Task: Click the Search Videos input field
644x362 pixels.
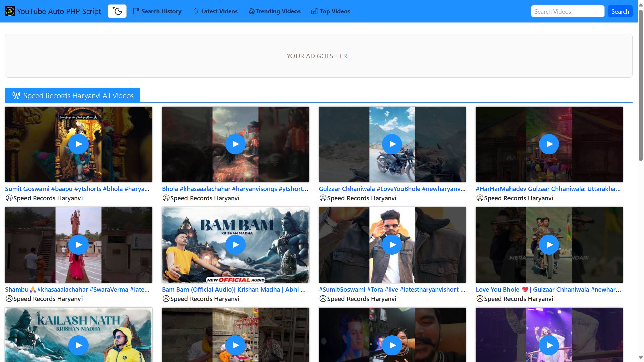Action: (568, 11)
